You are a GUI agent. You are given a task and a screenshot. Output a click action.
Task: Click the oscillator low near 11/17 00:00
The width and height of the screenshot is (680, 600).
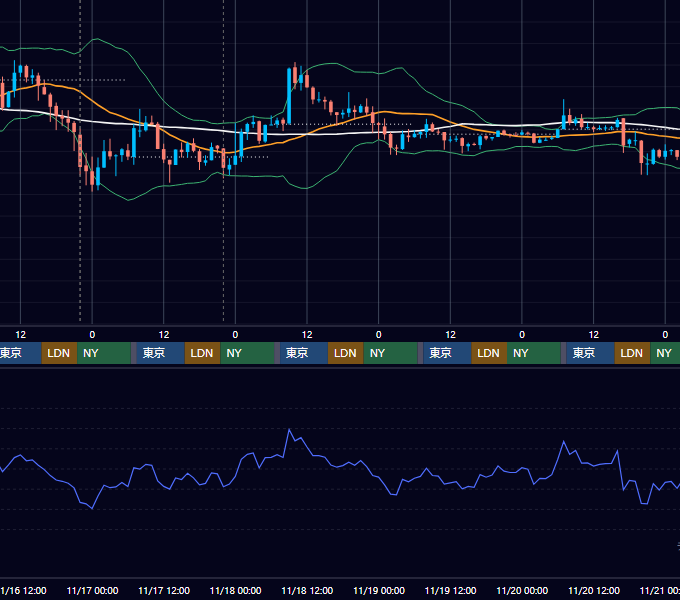pos(92,508)
